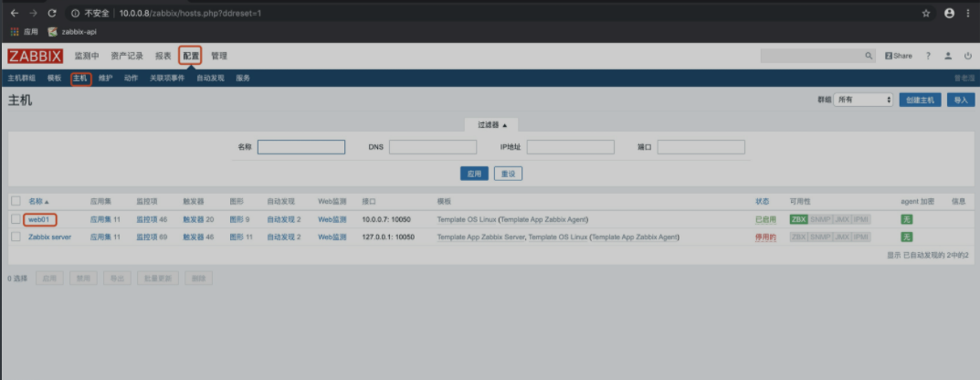Click the 端口 filter input field
The width and height of the screenshot is (980, 380).
click(701, 147)
